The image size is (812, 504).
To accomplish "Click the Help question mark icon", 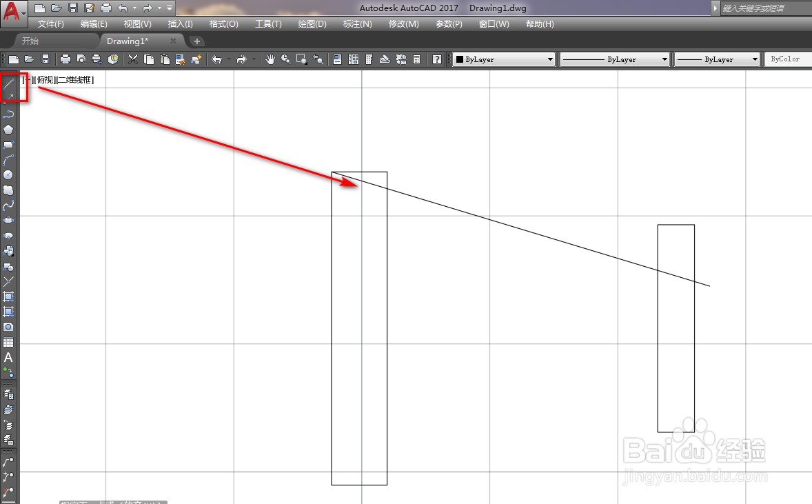I will pyautogui.click(x=437, y=59).
